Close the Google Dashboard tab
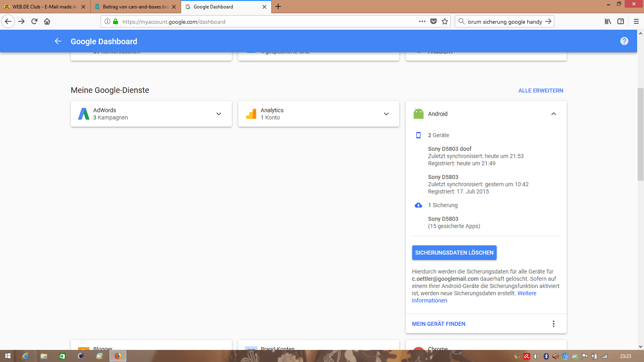The width and height of the screenshot is (644, 362). point(264,6)
